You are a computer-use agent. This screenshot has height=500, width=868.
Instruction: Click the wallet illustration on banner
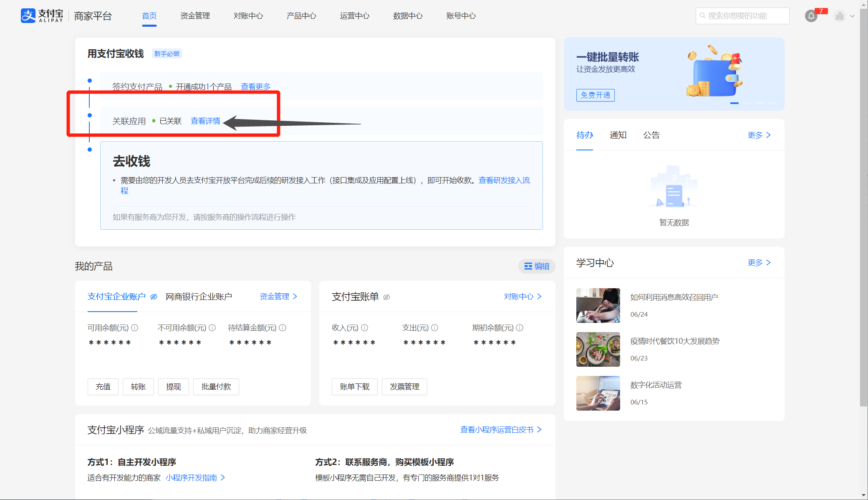click(x=715, y=72)
